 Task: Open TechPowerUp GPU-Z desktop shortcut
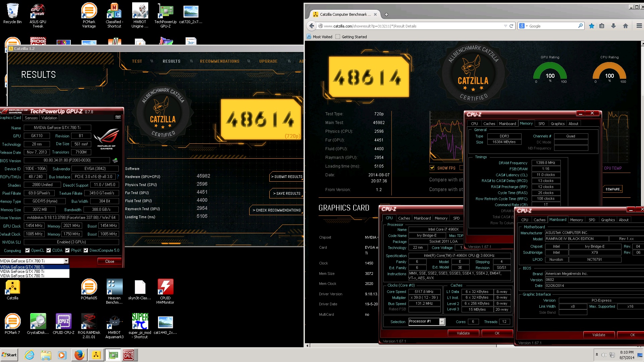[165, 16]
